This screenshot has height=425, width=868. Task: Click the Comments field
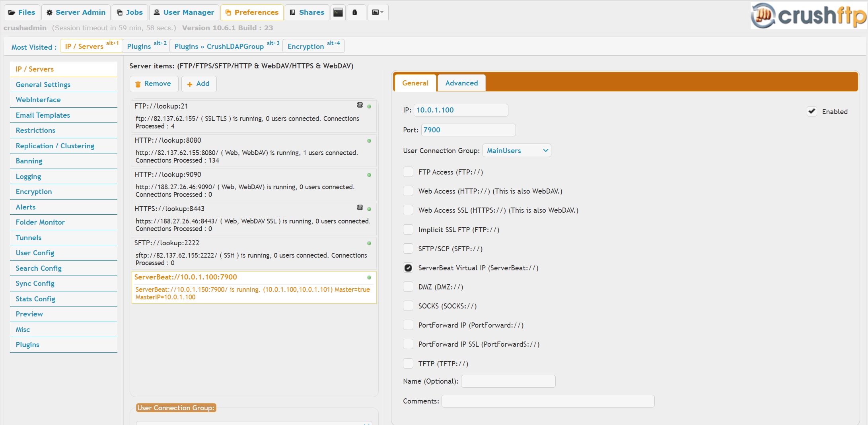548,401
